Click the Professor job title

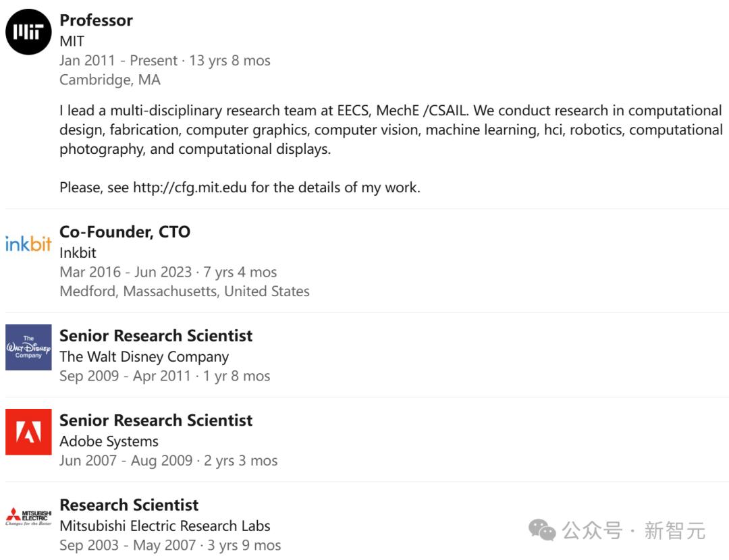click(x=96, y=20)
